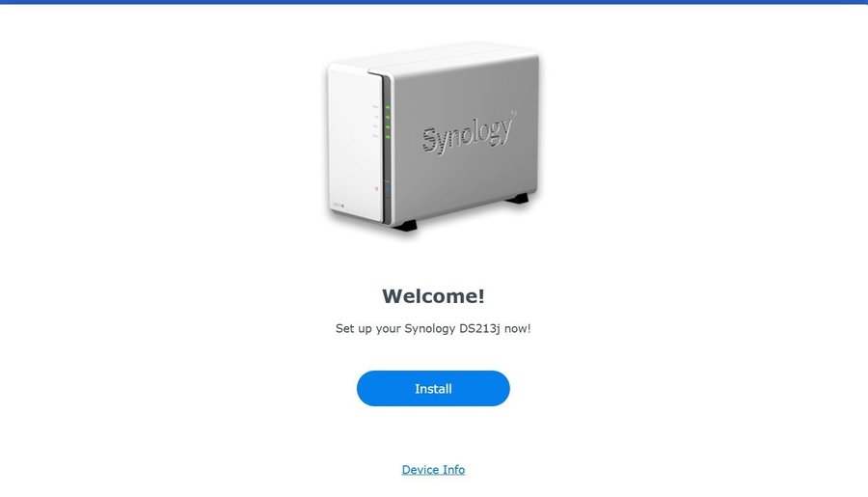Click the white front panel of the NAS
This screenshot has width=868, height=497.
[x=354, y=144]
